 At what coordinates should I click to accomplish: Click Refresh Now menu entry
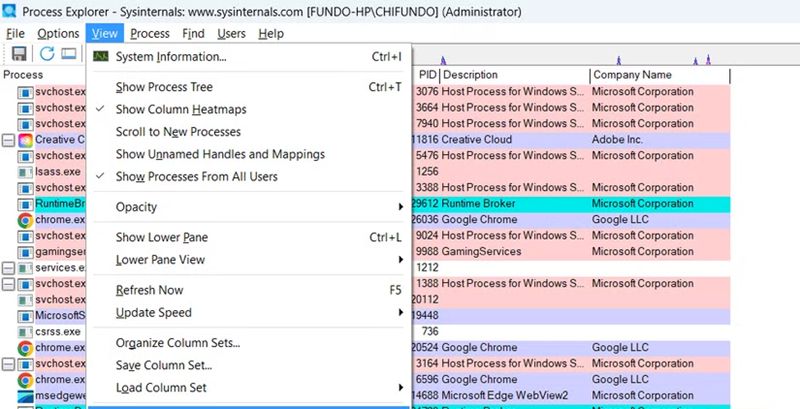152,290
